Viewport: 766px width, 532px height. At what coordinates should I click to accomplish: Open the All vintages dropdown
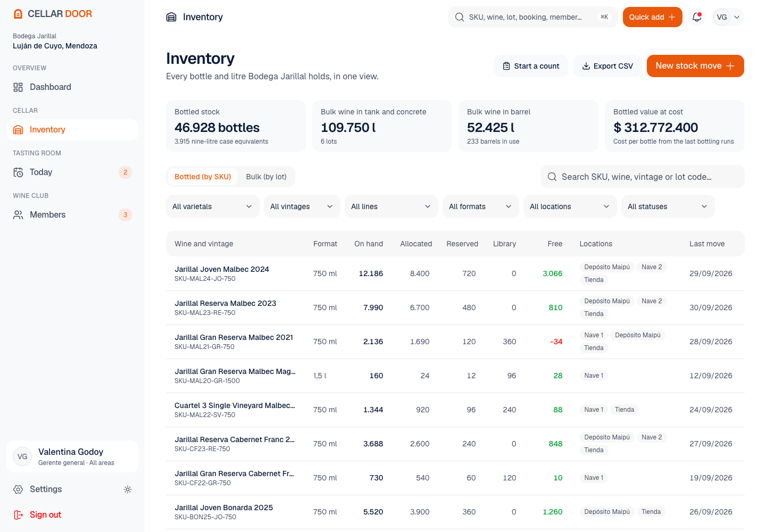tap(302, 206)
